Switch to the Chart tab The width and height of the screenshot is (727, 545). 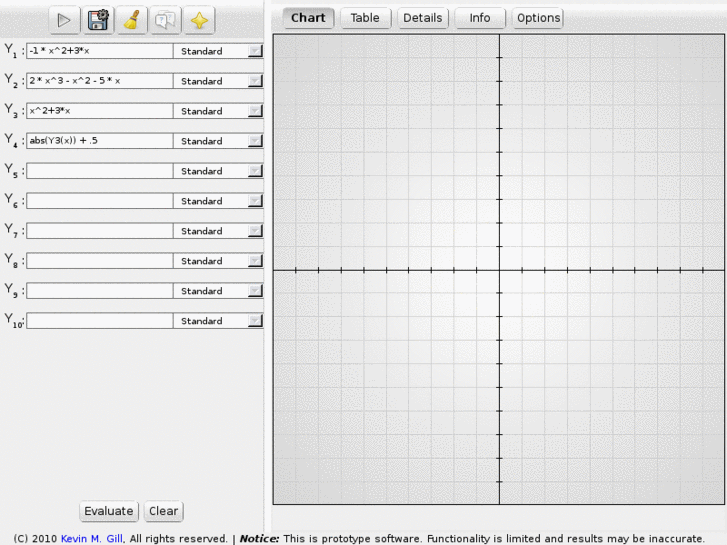[308, 18]
